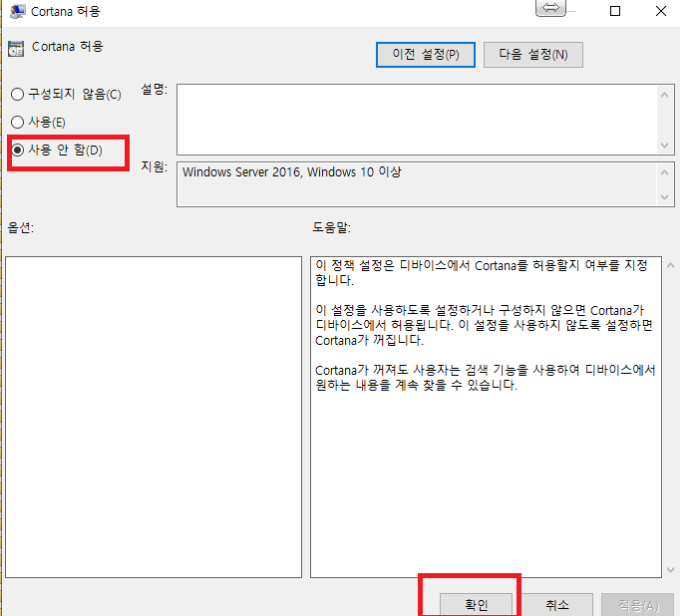Screen dimensions: 693x616
Task: Click the help text 'Cortana가 꺼집니다.'
Action: [x=369, y=340]
